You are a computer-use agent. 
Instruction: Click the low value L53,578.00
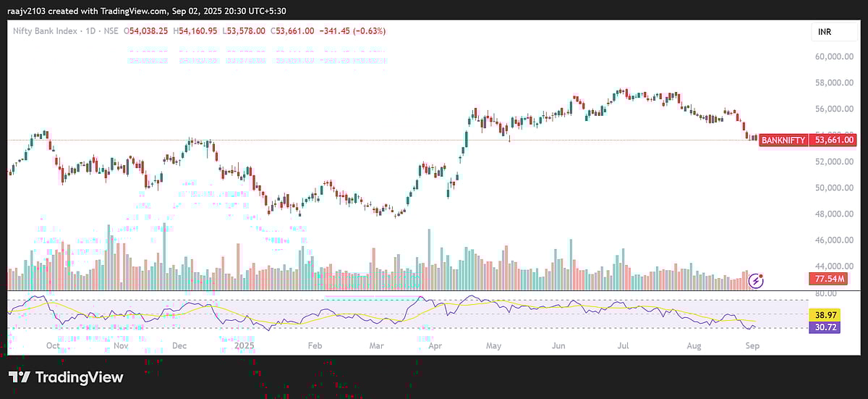pyautogui.click(x=244, y=31)
